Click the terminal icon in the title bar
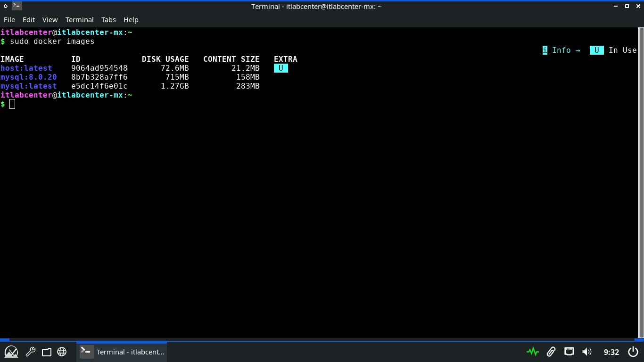This screenshot has width=644, height=362. 17,6
